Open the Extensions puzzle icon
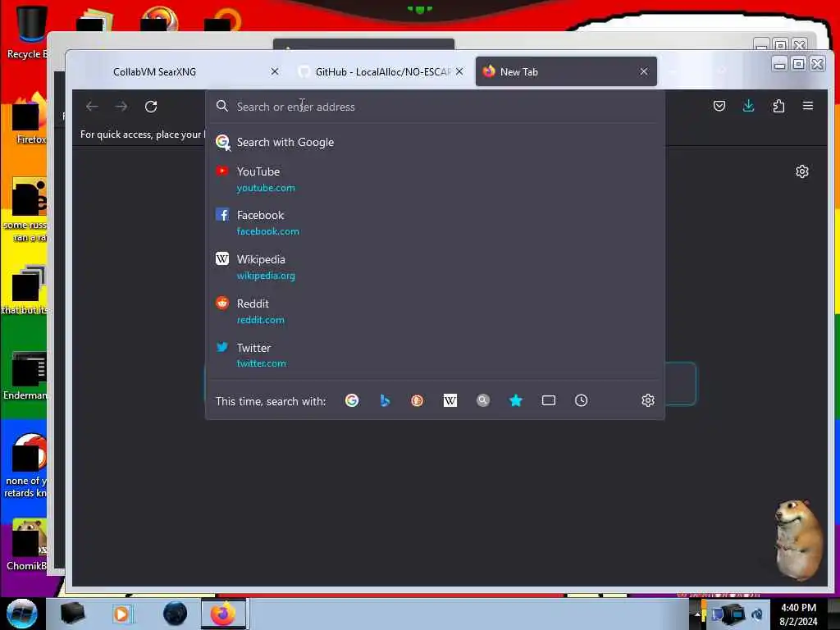Screen dimensions: 840x630 click(778, 106)
